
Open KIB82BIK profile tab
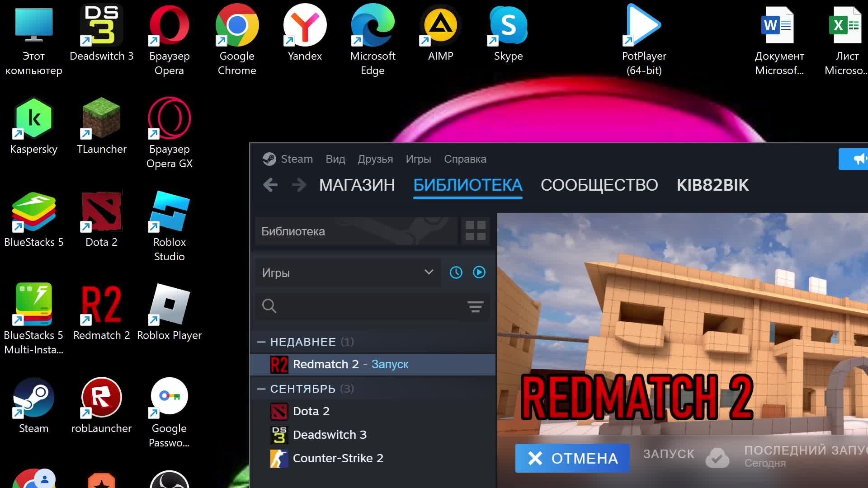[712, 185]
